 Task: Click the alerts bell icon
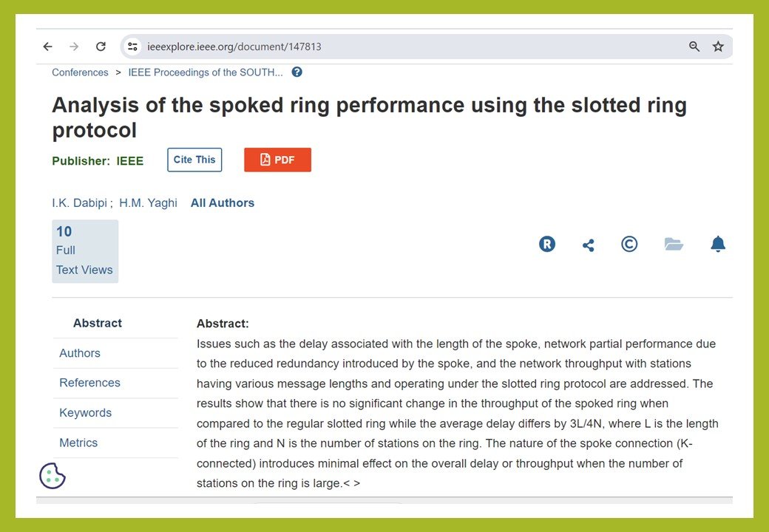point(718,245)
